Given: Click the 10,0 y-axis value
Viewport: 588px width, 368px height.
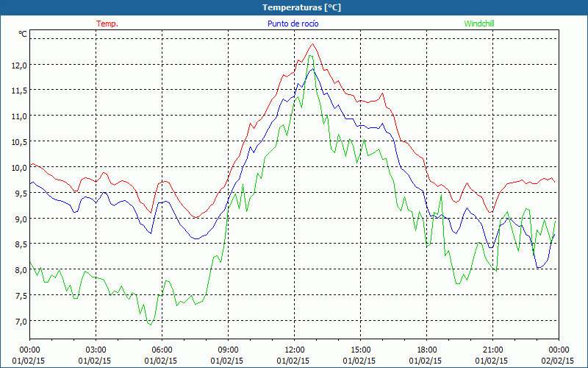Looking at the screenshot, I should (20, 168).
